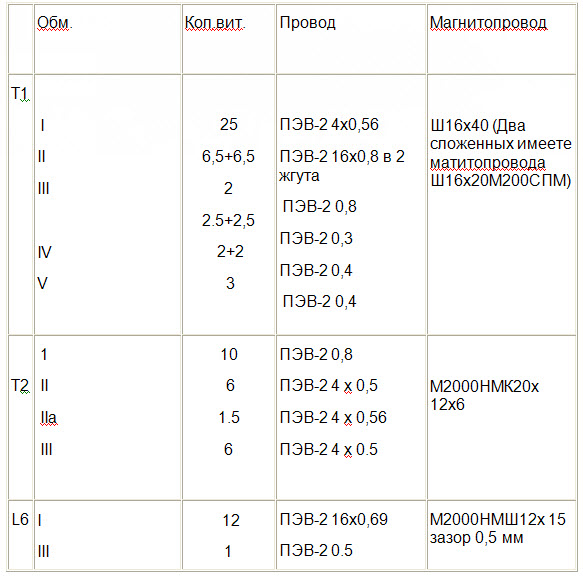Click the wire text 'ПЭВ-2 16x0,8 в 2 жгута'
The height and width of the screenshot is (576, 583).
click(342, 166)
